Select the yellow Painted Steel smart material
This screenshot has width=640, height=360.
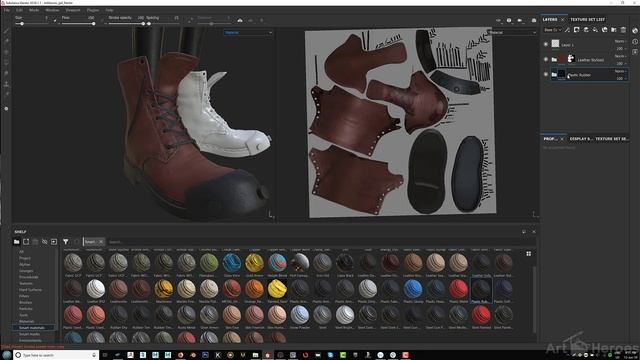277,289
